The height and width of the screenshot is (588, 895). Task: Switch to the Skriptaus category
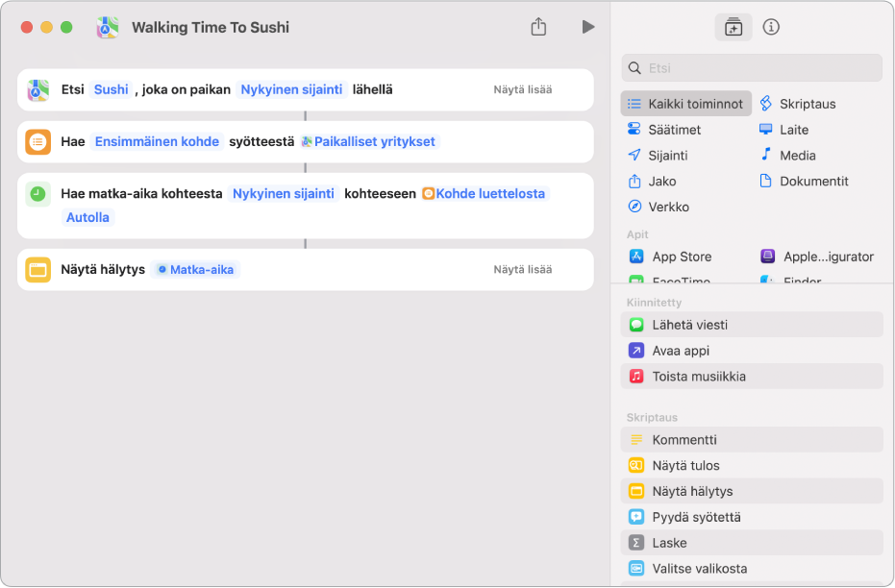coord(807,104)
